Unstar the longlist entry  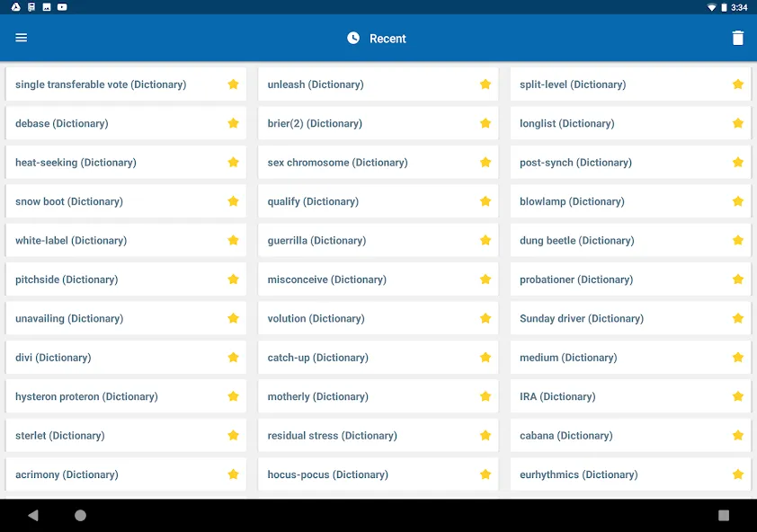coord(738,124)
